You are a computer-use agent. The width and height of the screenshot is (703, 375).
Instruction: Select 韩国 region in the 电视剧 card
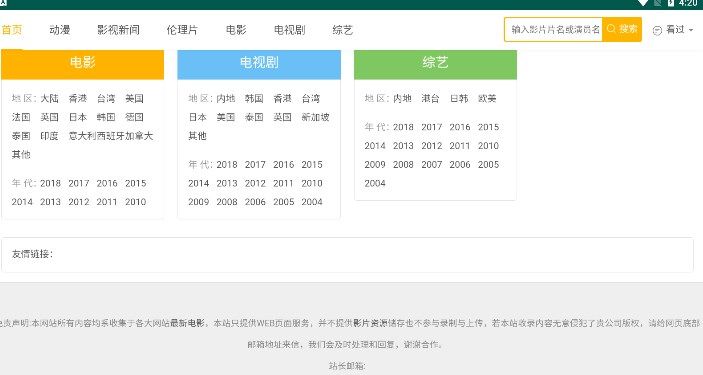point(254,98)
